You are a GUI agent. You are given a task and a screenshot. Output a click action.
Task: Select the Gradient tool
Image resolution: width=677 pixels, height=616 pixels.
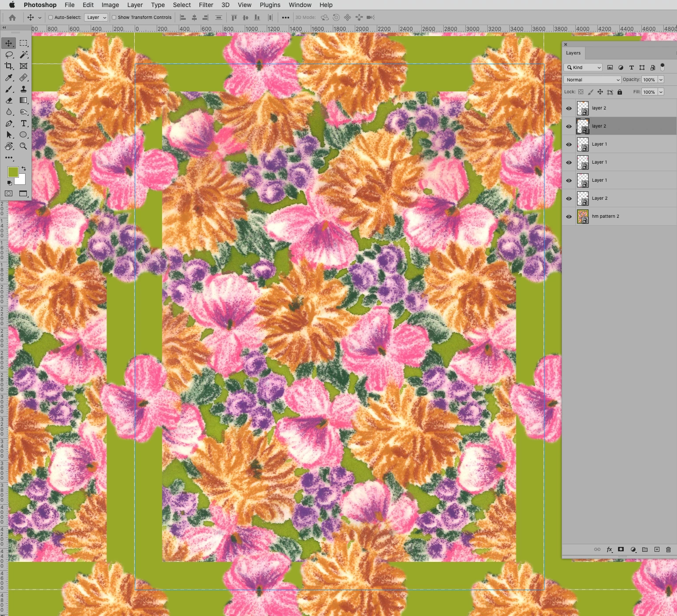(x=23, y=100)
